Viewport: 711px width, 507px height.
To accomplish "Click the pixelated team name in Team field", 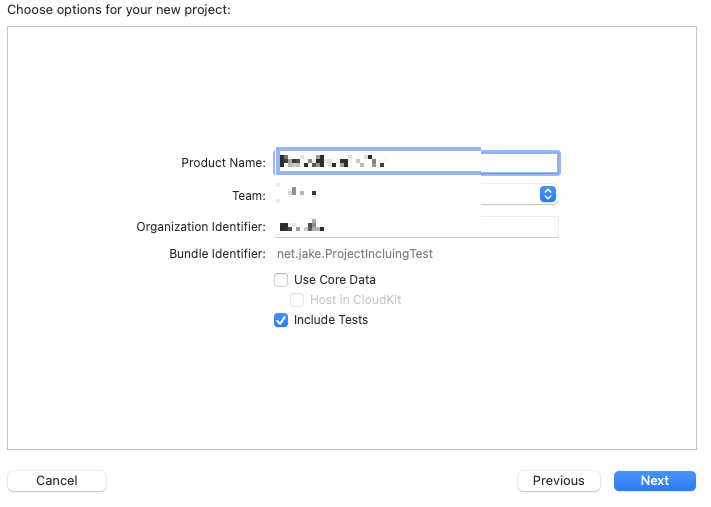I will pyautogui.click(x=300, y=193).
